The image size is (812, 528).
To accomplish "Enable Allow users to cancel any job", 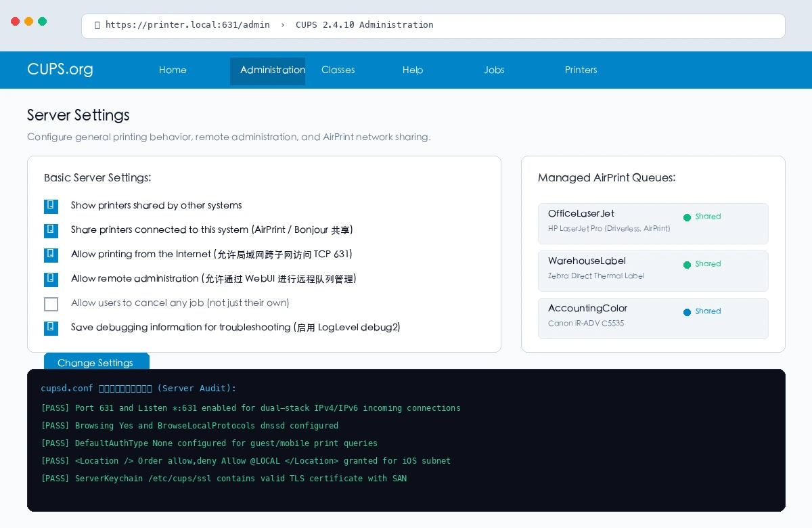I will pyautogui.click(x=51, y=304).
